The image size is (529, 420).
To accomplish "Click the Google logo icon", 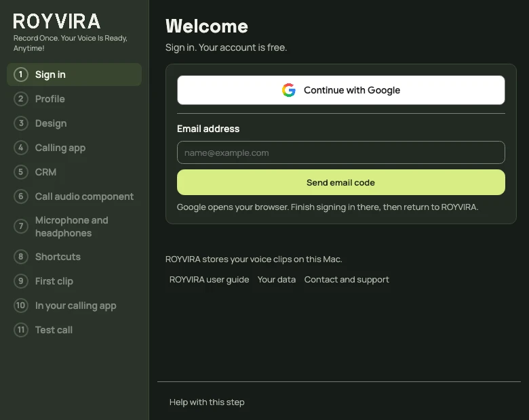I will tap(289, 90).
